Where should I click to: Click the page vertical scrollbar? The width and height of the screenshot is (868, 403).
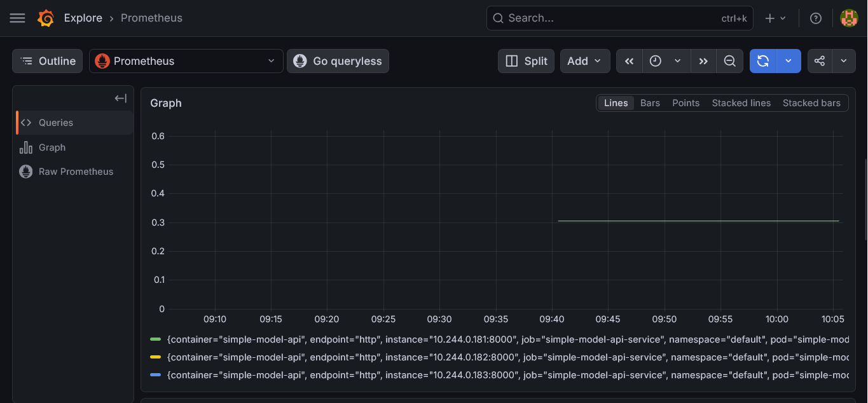pos(865,200)
